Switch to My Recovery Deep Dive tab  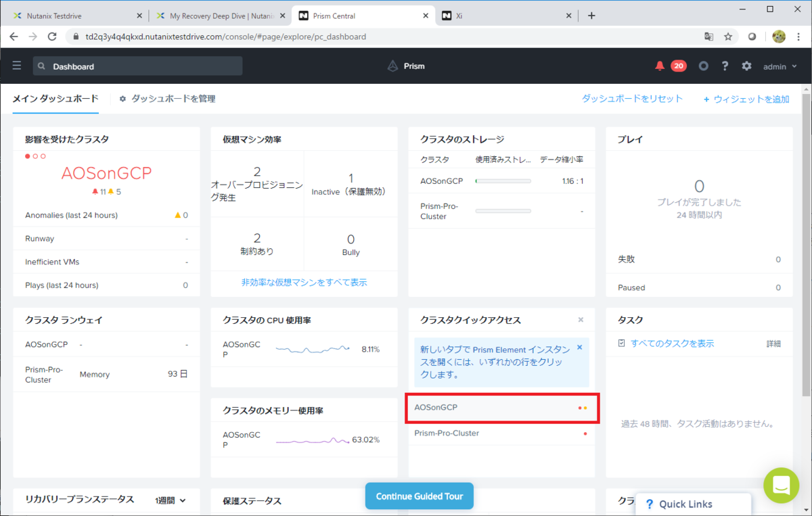tap(220, 16)
